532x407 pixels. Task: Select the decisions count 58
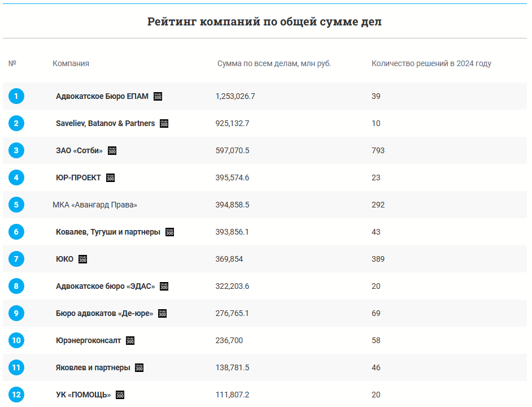(376, 340)
